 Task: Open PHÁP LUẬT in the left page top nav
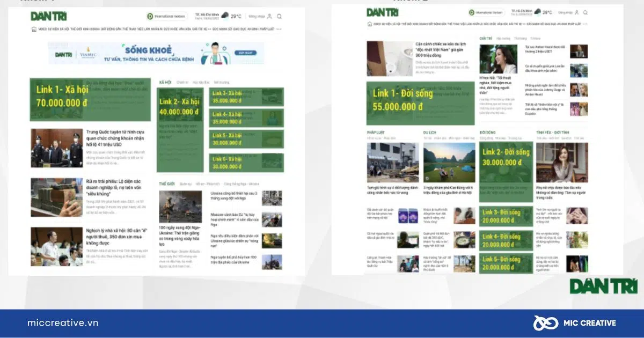266,29
